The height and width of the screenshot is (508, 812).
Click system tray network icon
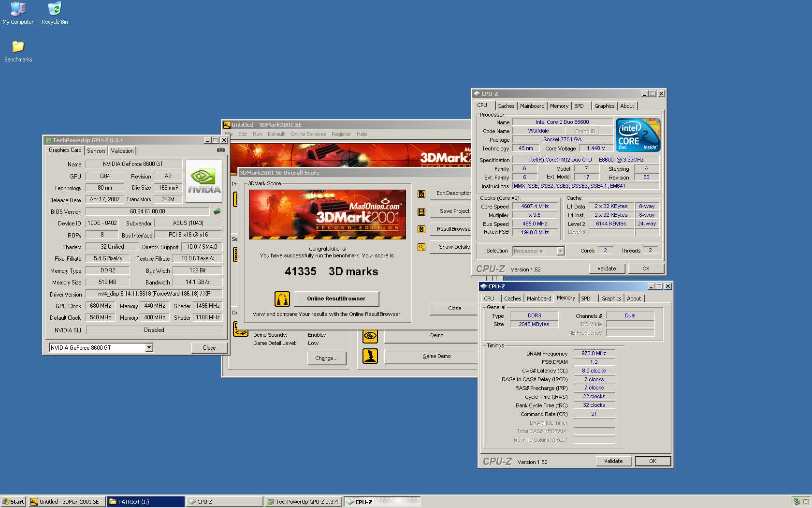tap(797, 502)
